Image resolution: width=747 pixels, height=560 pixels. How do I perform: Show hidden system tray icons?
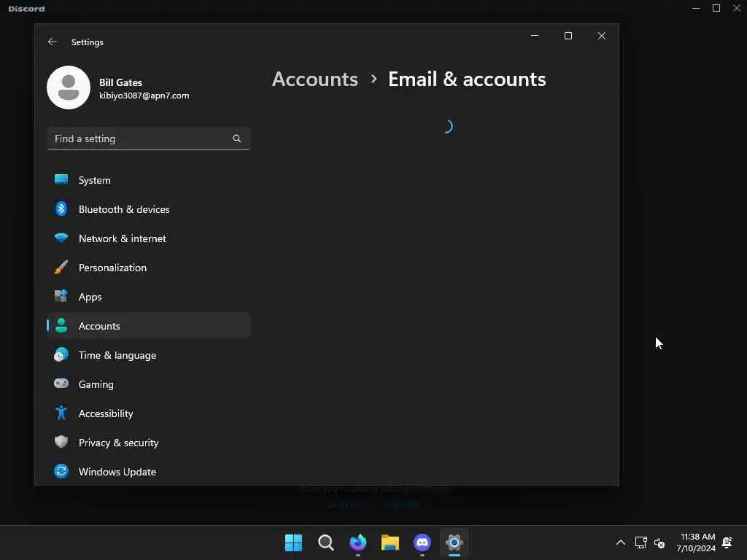[621, 542]
